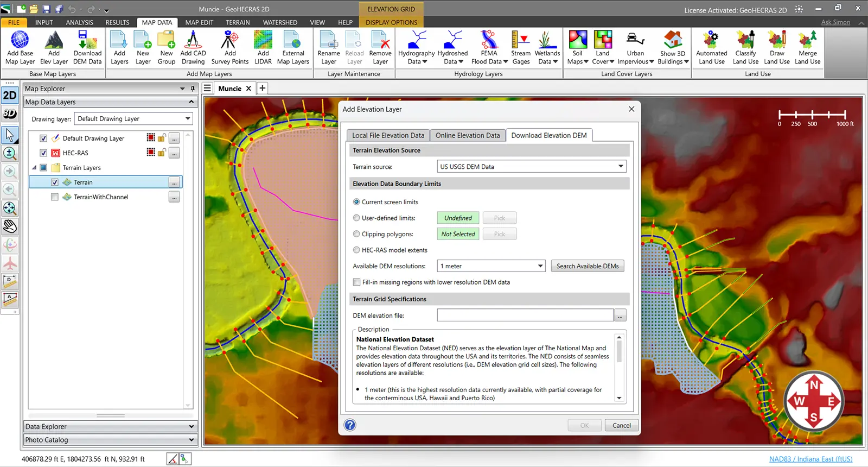Click the red color swatch for HEC-RAS layer
This screenshot has height=467, width=868.
pos(151,153)
